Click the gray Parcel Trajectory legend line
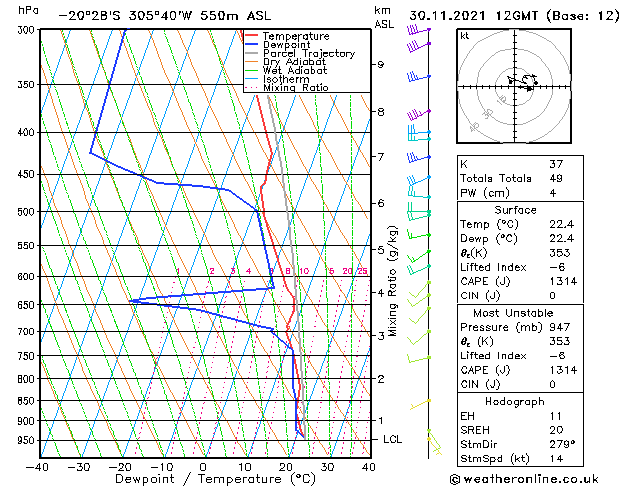629x486 pixels. (x=251, y=53)
